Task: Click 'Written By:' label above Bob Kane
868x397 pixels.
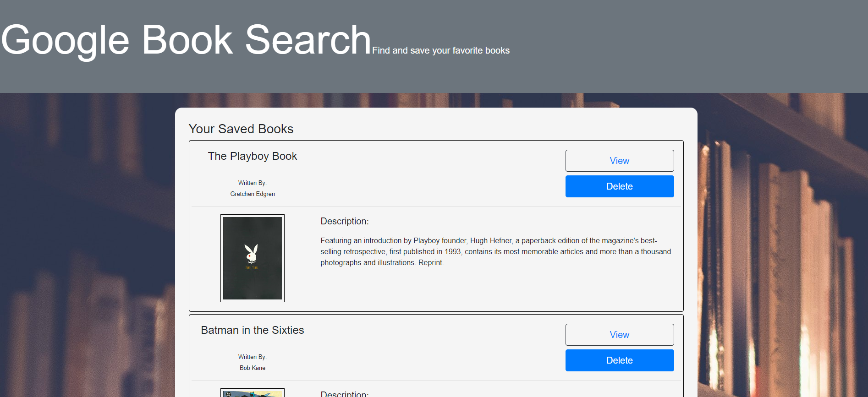Action: click(252, 357)
